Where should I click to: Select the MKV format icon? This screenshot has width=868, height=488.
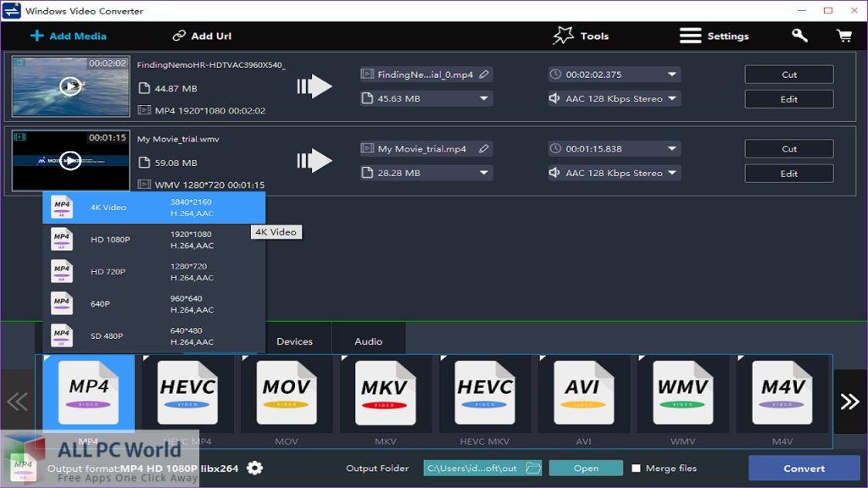click(386, 392)
